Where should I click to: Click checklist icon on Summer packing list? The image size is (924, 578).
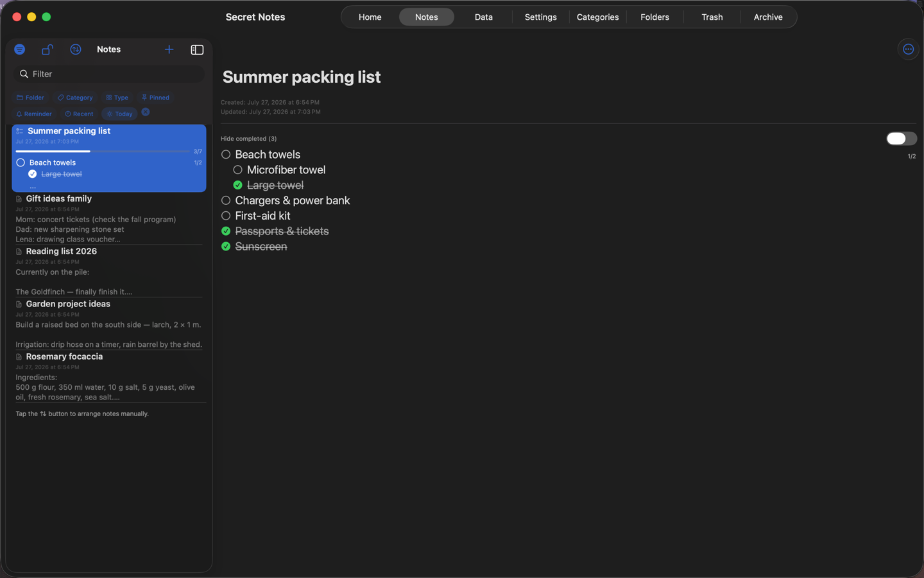[x=20, y=131]
